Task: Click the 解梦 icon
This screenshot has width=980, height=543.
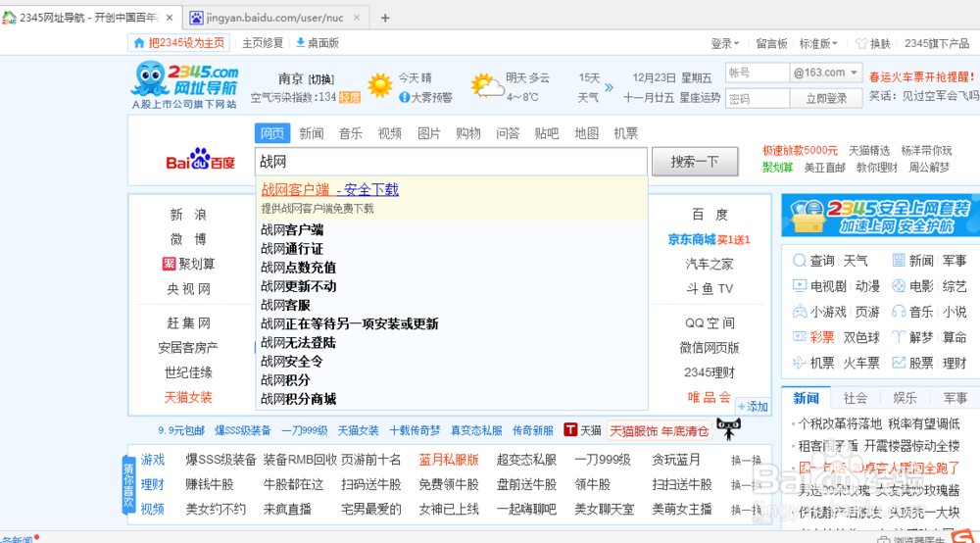Action: 898,337
